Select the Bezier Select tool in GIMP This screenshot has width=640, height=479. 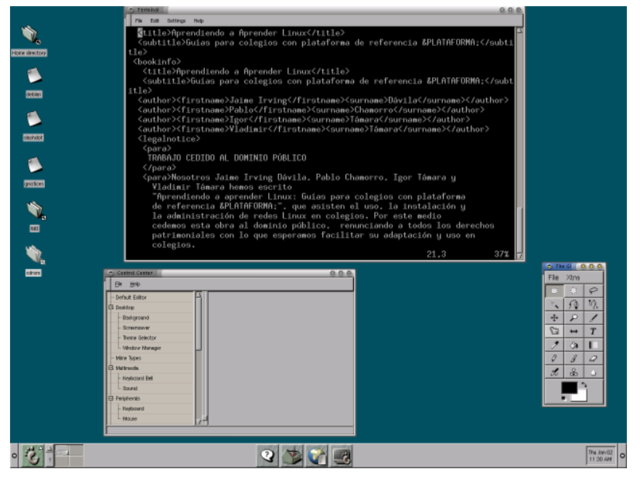tap(573, 304)
